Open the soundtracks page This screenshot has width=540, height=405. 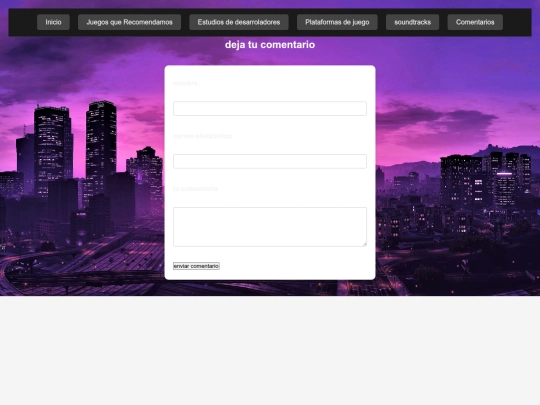pyautogui.click(x=413, y=22)
